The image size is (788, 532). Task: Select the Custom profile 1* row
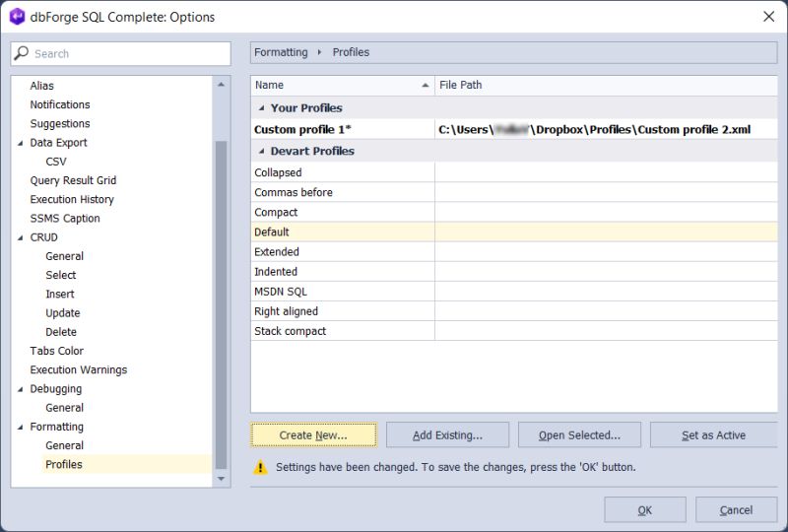(x=513, y=130)
